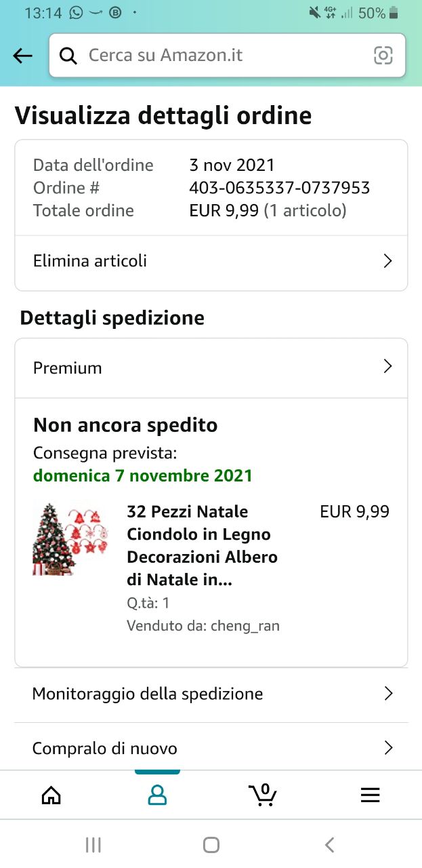
Task: Tap the Monitoraggio della spedizione text
Action: tap(148, 694)
